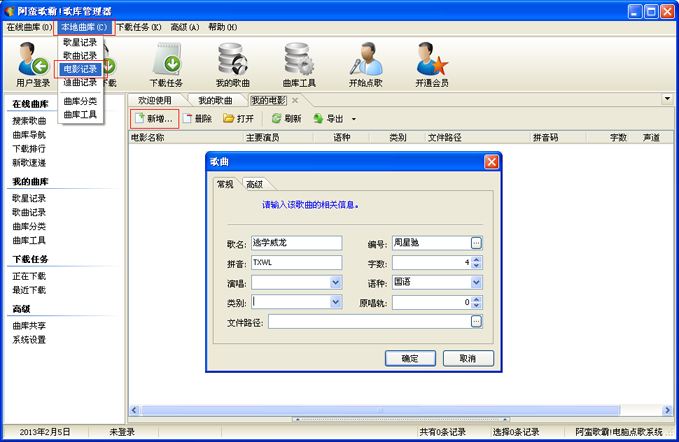Increase 原唱轨 spinner value

[476, 299]
